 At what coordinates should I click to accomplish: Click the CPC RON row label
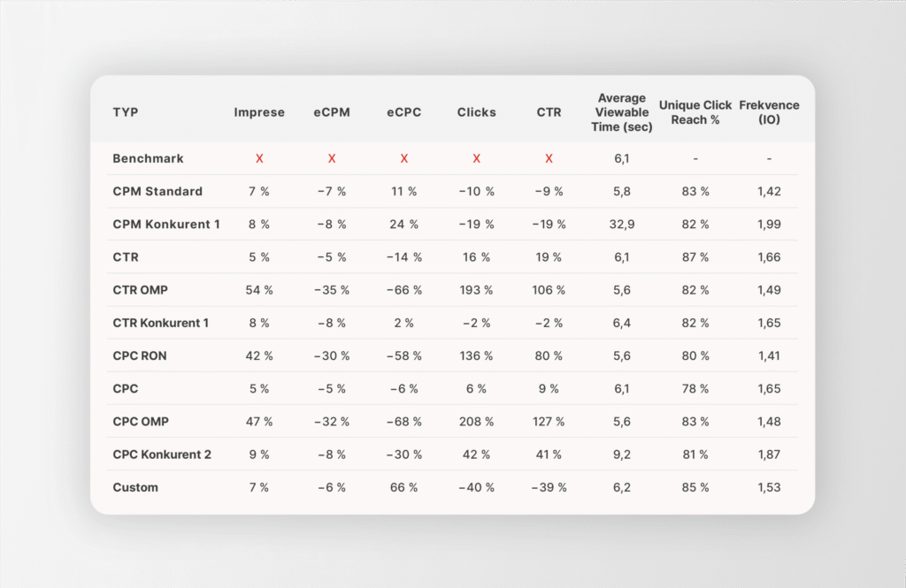[140, 355]
